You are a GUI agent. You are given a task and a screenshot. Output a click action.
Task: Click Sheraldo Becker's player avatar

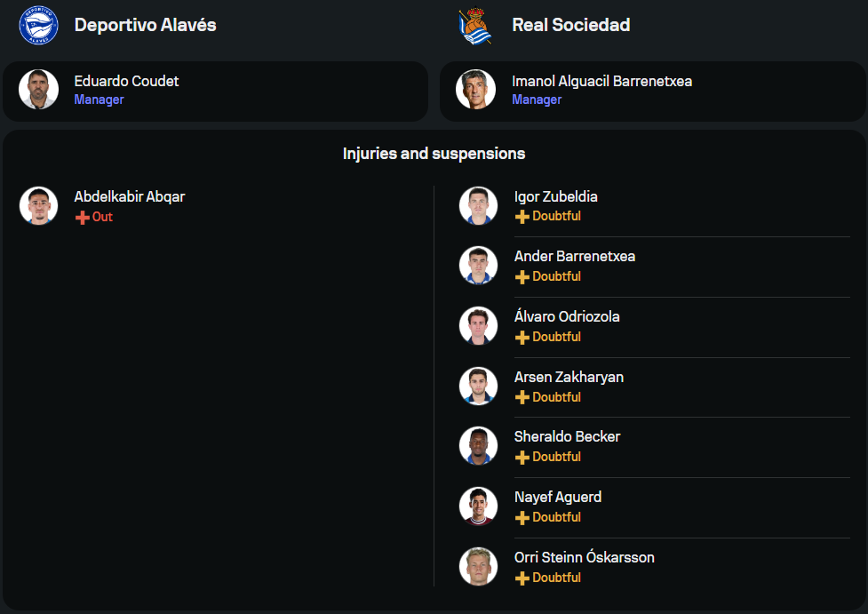point(478,446)
